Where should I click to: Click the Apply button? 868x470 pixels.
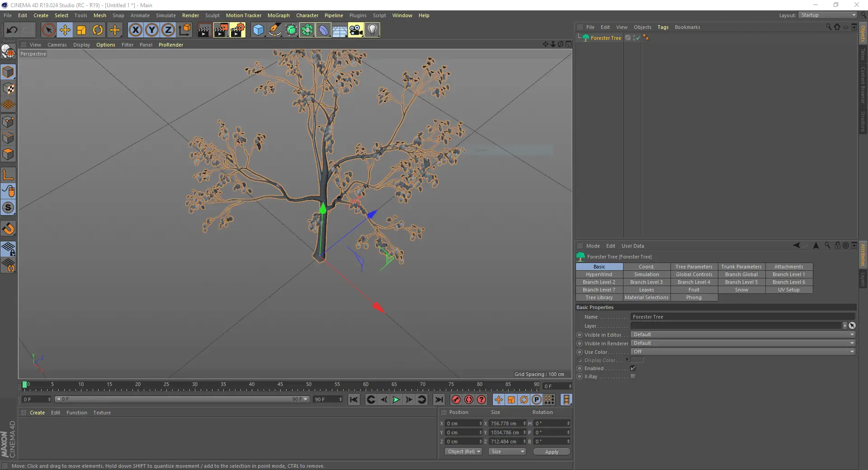[x=552, y=452]
